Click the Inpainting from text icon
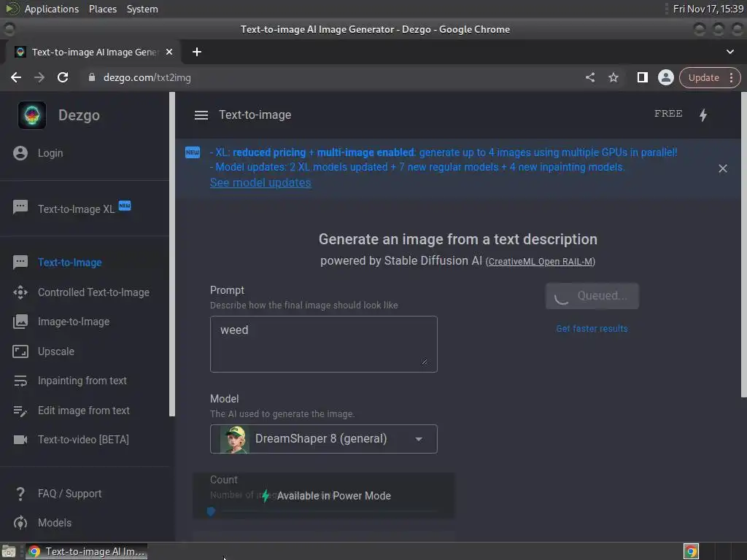This screenshot has height=560, width=747. pos(20,381)
